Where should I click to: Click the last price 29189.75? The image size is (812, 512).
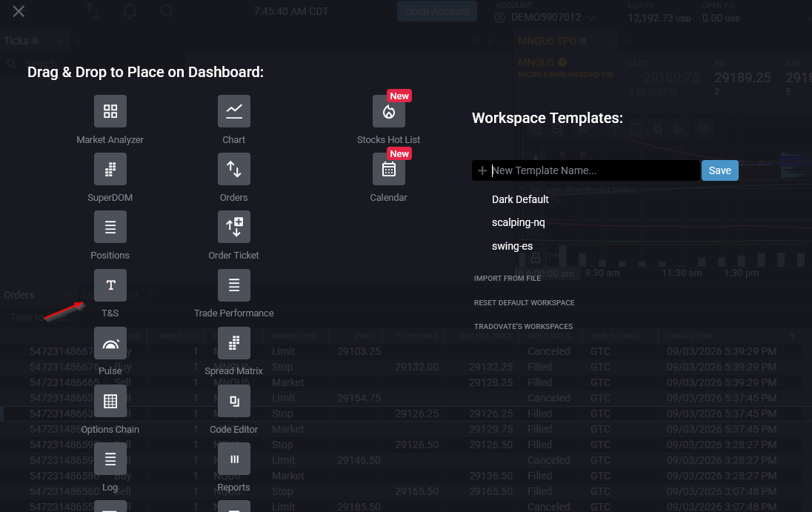[671, 78]
